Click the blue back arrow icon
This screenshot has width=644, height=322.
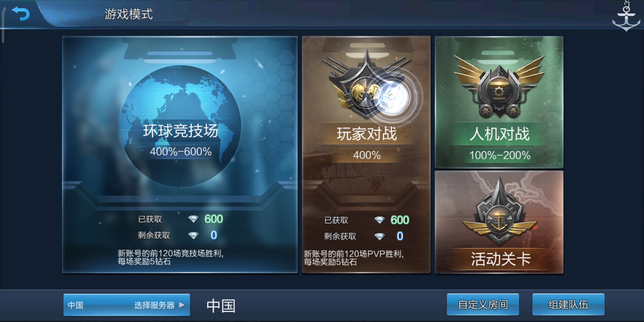pyautogui.click(x=21, y=13)
